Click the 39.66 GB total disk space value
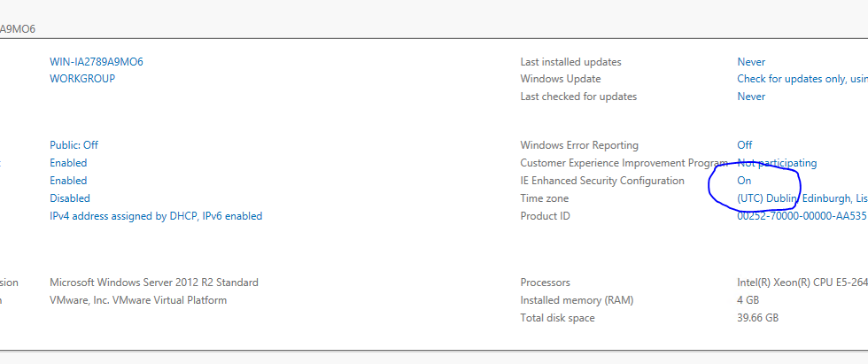Image resolution: width=868 pixels, height=364 pixels. (x=758, y=318)
